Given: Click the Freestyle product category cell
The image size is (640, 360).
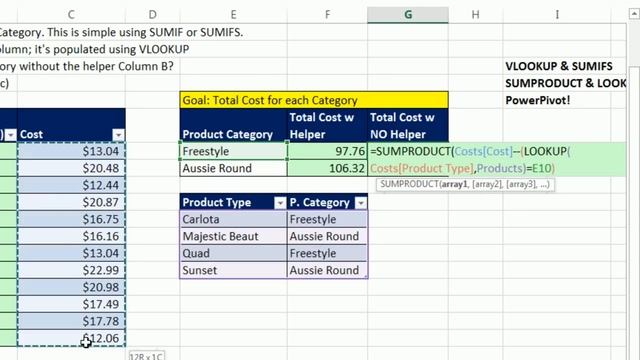Looking at the screenshot, I should tap(233, 151).
